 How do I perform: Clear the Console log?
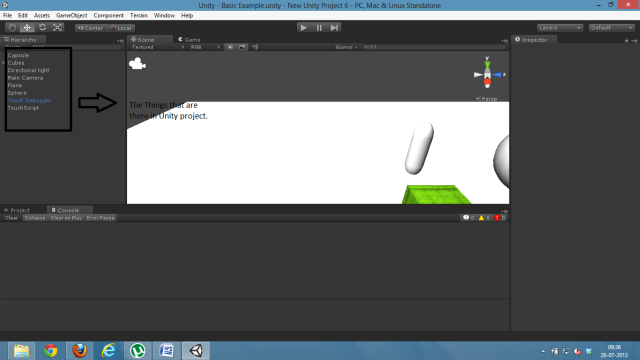pyautogui.click(x=11, y=218)
